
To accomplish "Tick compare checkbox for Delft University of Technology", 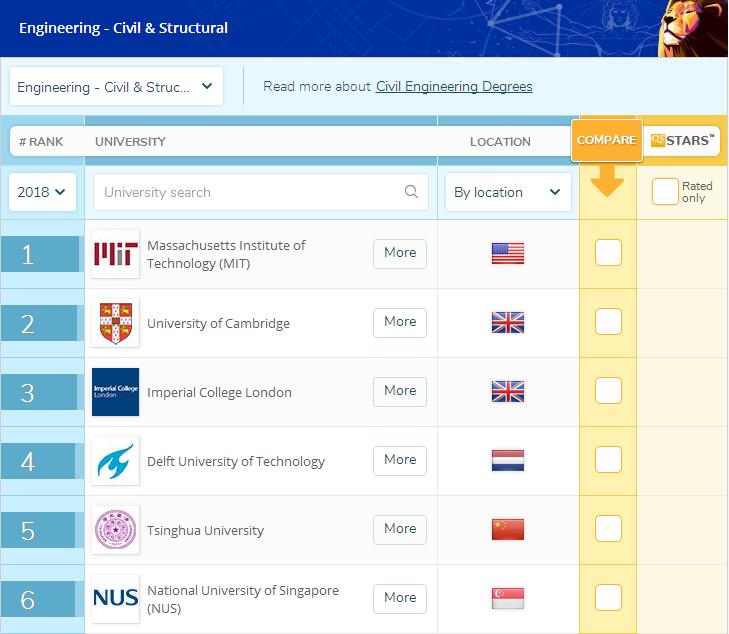I will [608, 459].
